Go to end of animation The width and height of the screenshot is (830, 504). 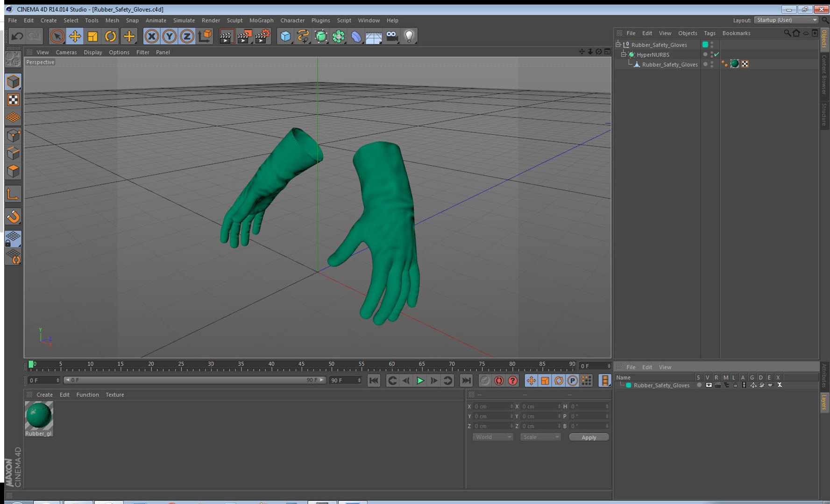[466, 381]
